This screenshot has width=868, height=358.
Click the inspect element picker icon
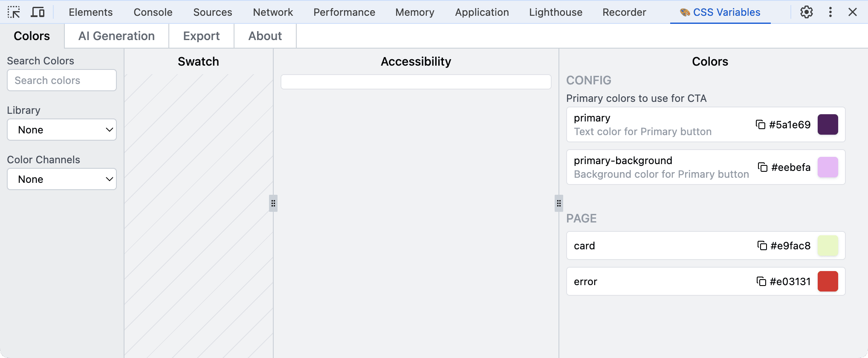tap(14, 12)
